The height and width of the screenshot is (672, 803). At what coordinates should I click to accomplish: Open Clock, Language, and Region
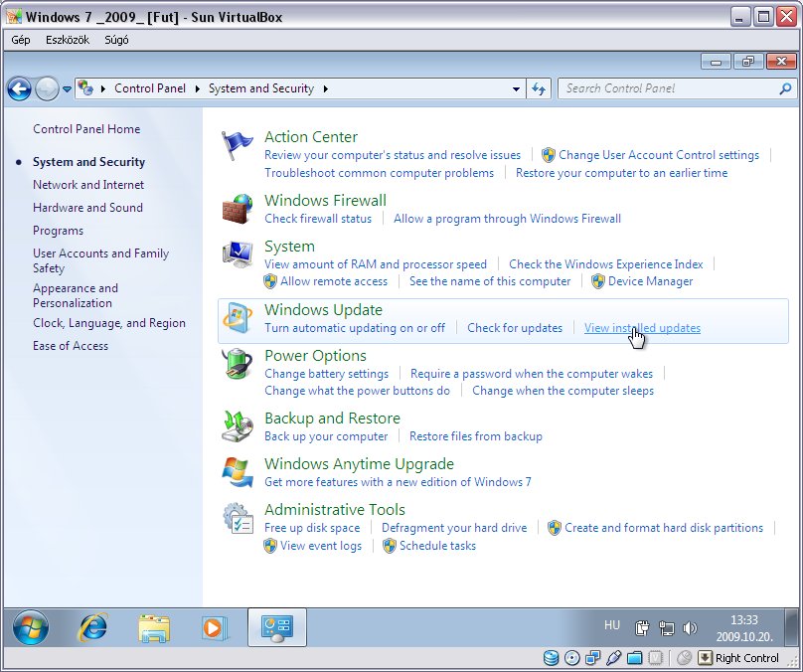[x=109, y=323]
